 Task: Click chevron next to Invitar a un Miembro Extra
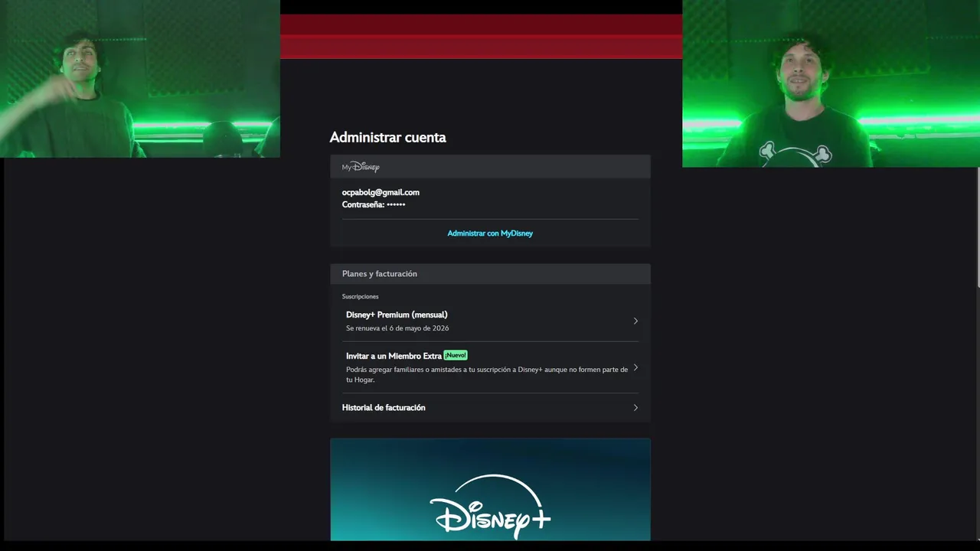point(635,367)
